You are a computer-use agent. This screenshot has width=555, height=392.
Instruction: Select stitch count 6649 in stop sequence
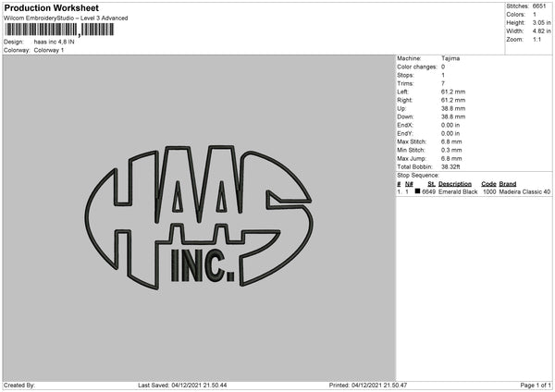click(428, 191)
